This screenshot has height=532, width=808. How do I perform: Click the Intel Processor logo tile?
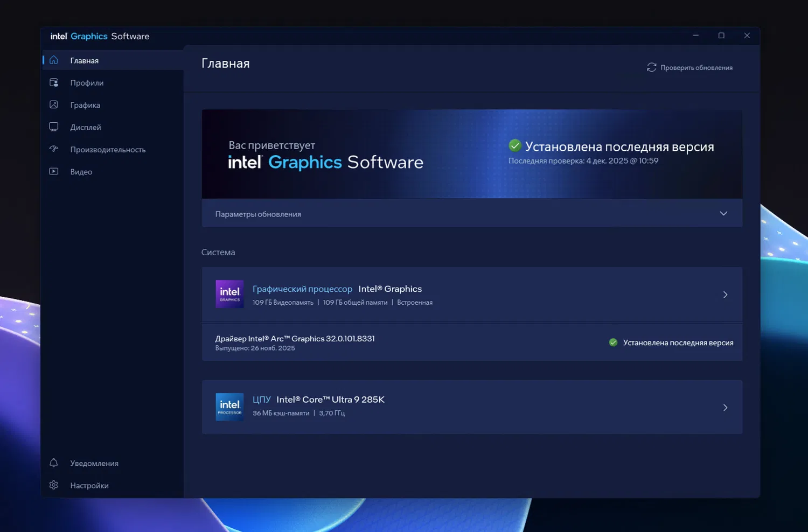coord(229,407)
